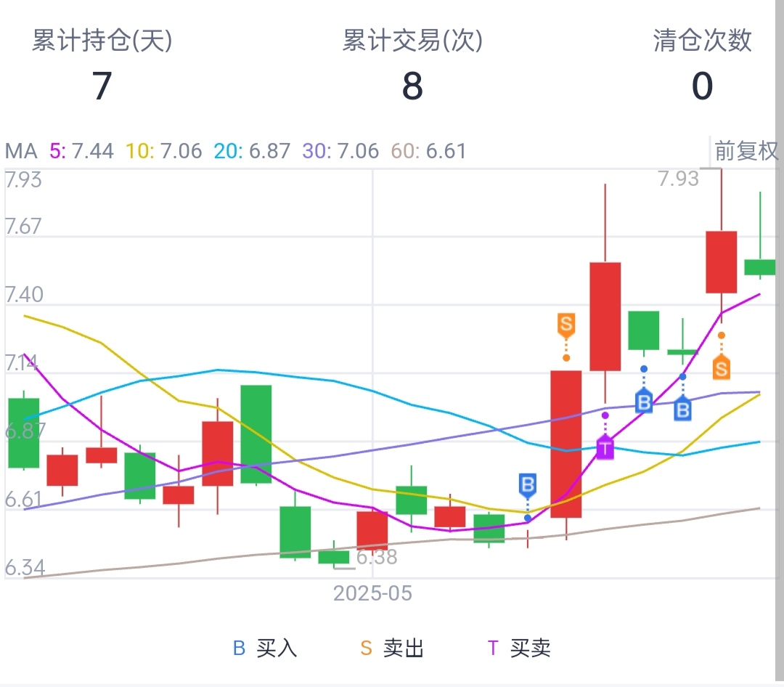Click the T 买卖 legend icon
784x687 pixels.
coord(494,648)
